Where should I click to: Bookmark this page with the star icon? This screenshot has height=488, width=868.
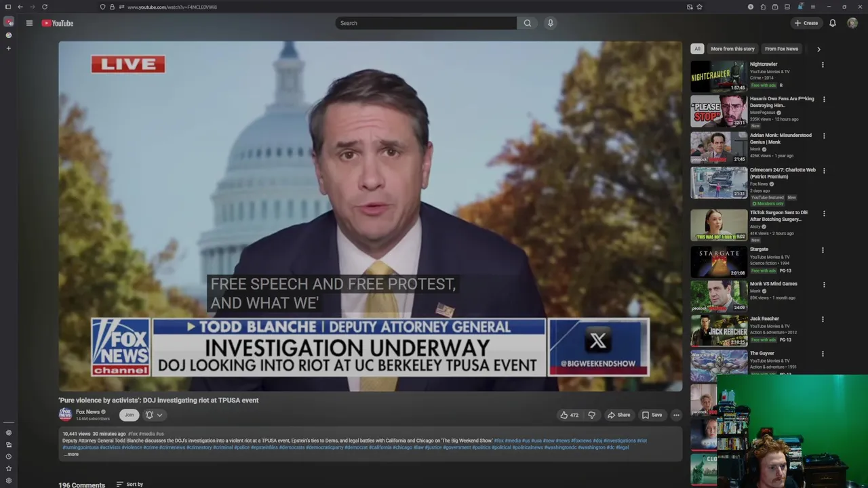pyautogui.click(x=699, y=7)
